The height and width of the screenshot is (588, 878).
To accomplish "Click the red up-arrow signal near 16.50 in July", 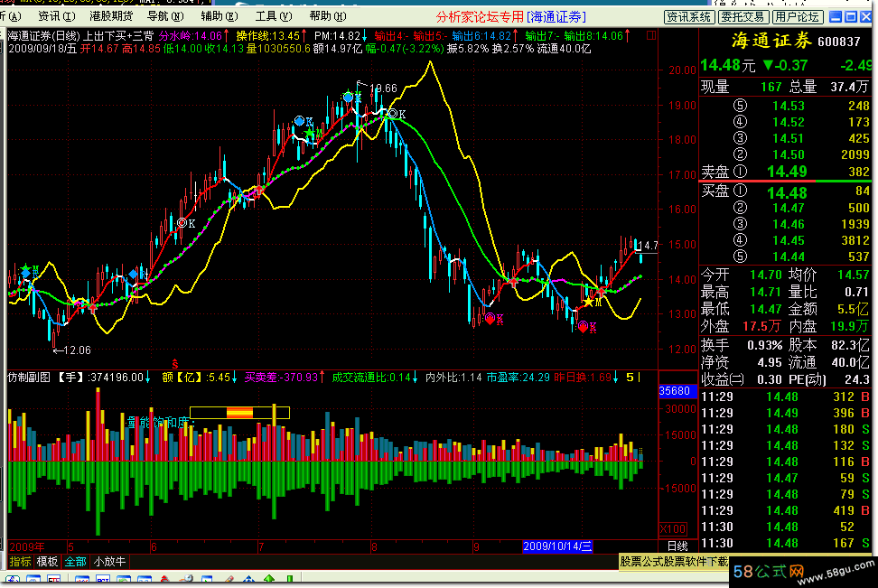I will 259,191.
